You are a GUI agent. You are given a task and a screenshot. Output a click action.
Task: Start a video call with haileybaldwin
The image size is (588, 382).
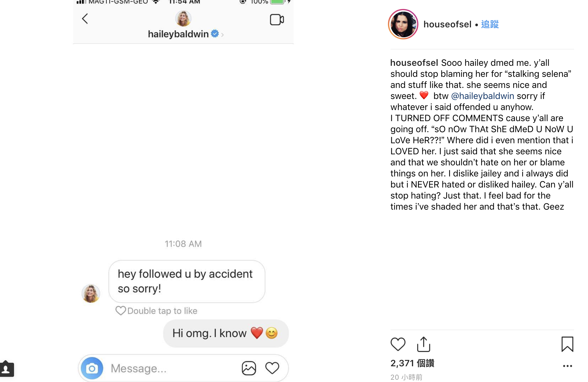277,20
